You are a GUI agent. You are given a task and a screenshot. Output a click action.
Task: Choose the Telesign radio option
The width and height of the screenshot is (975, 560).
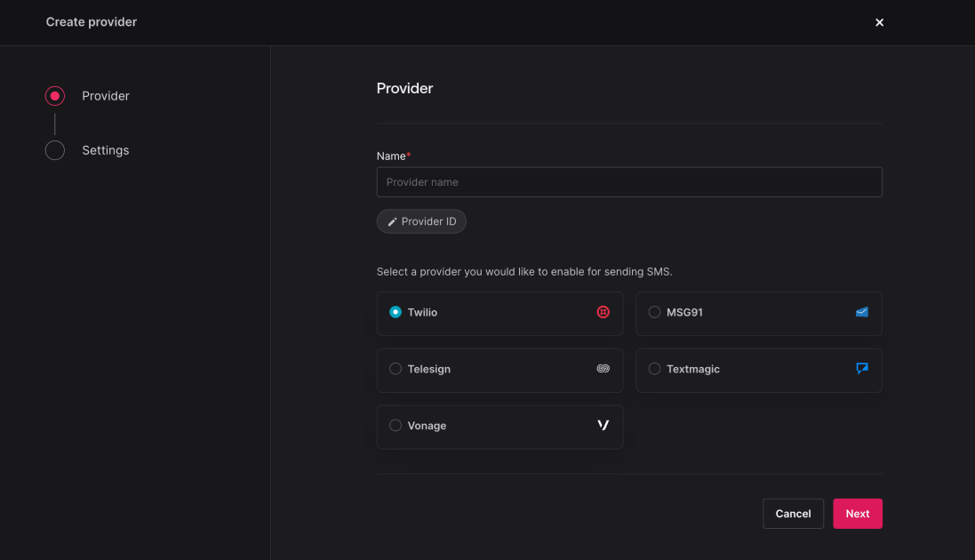pyautogui.click(x=396, y=369)
